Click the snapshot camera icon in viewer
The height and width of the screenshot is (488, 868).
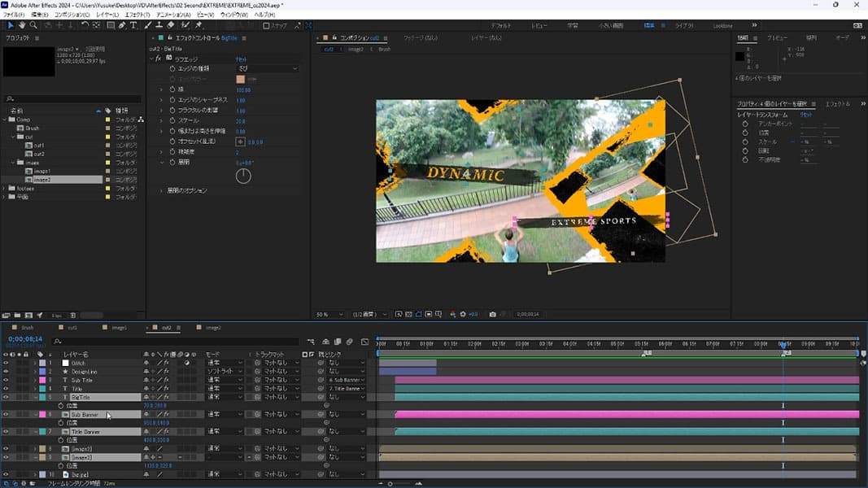(492, 314)
